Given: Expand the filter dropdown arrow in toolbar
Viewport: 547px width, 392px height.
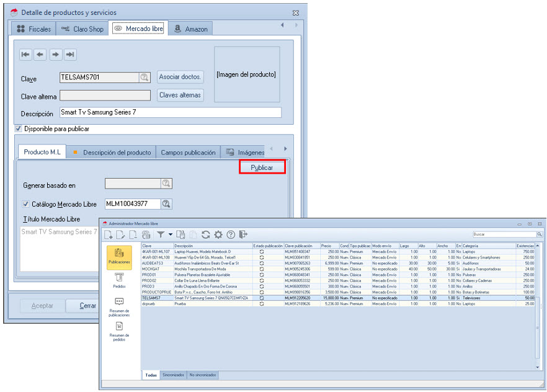Looking at the screenshot, I should coord(170,234).
